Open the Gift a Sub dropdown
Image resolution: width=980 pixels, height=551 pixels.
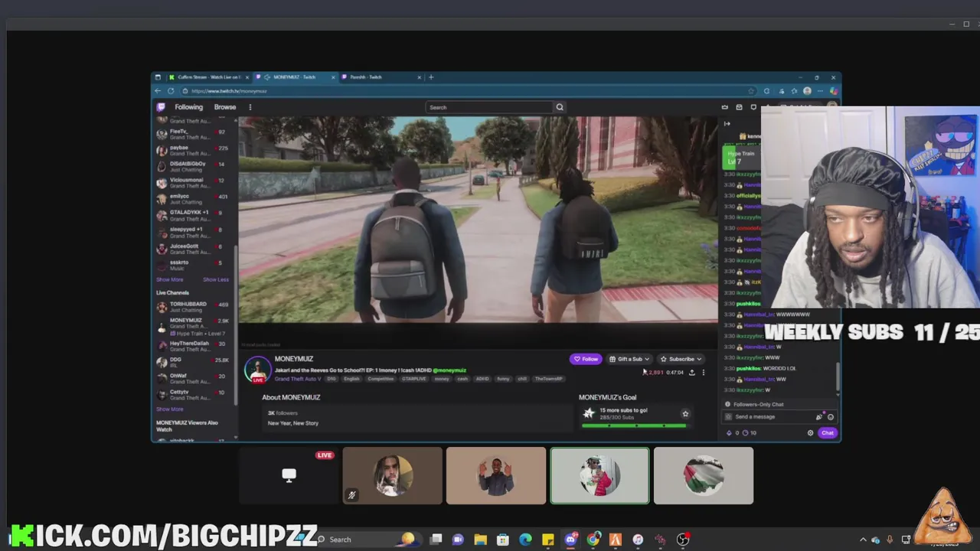[629, 359]
